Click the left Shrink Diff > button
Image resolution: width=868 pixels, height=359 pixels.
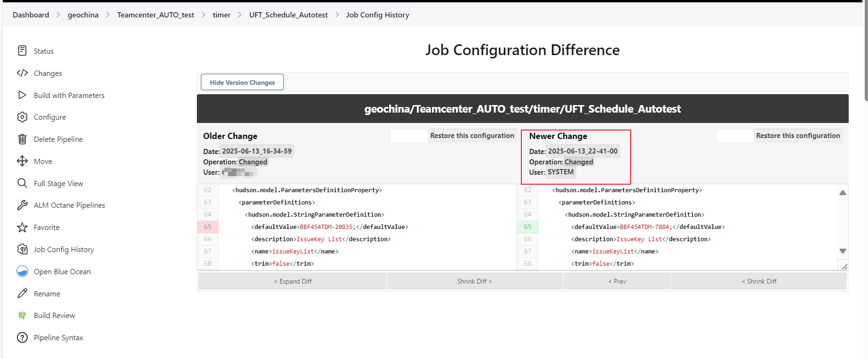(x=474, y=281)
